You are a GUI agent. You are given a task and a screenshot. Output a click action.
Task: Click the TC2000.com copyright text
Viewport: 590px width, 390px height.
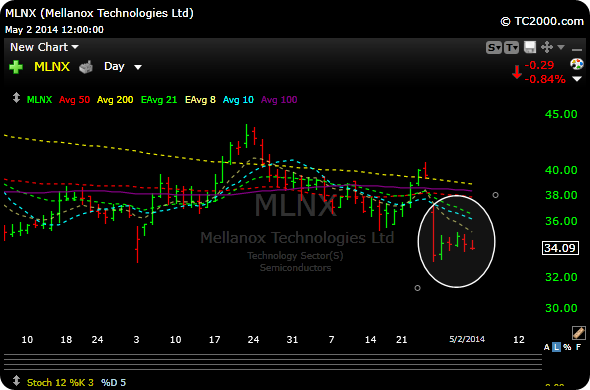coord(542,21)
